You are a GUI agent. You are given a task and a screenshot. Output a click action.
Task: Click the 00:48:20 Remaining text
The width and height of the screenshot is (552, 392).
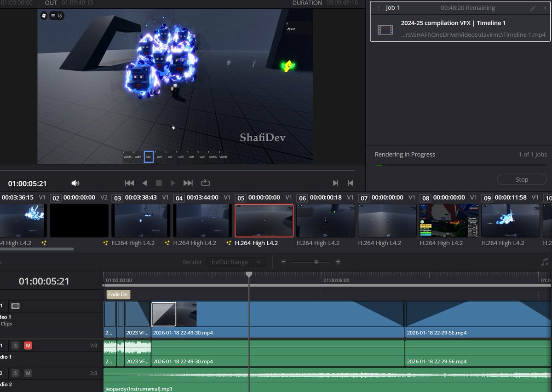click(467, 8)
